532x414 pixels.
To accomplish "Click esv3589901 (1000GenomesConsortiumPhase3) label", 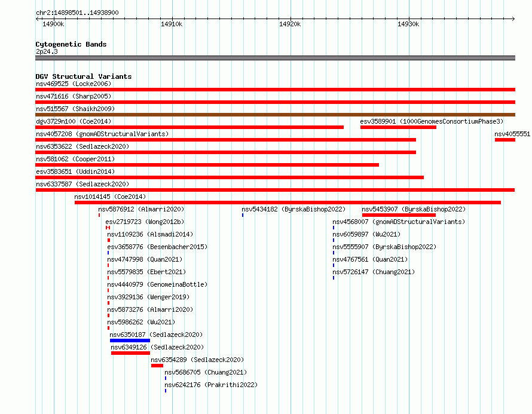I will pos(432,121).
